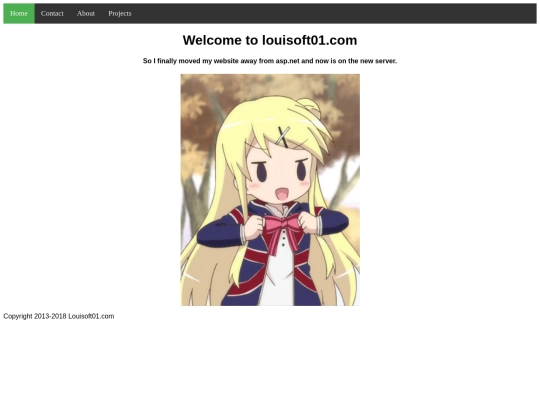Navigate to the Projects page

(120, 13)
